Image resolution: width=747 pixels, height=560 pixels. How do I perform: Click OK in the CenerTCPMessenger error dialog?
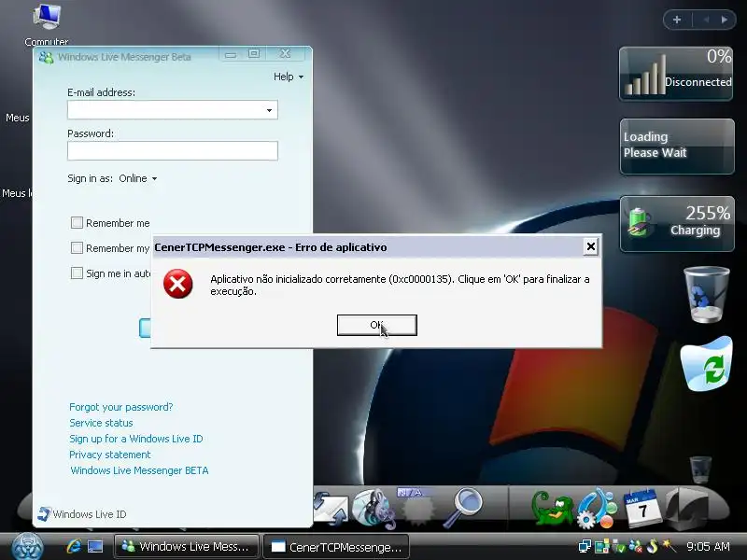tap(377, 325)
